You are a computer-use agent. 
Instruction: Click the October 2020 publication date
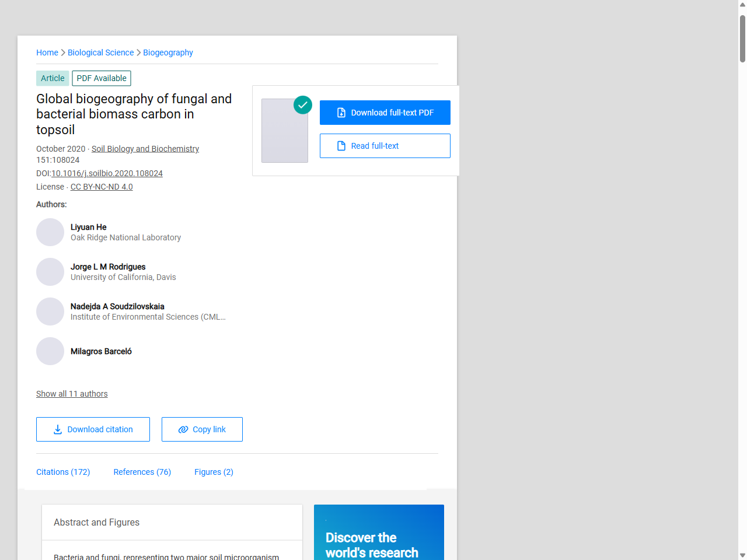61,149
